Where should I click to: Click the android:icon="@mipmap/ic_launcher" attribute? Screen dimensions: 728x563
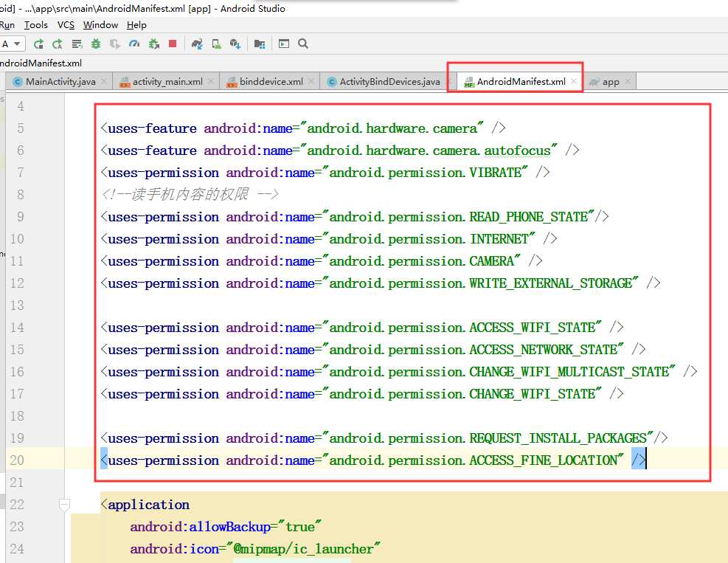(255, 549)
